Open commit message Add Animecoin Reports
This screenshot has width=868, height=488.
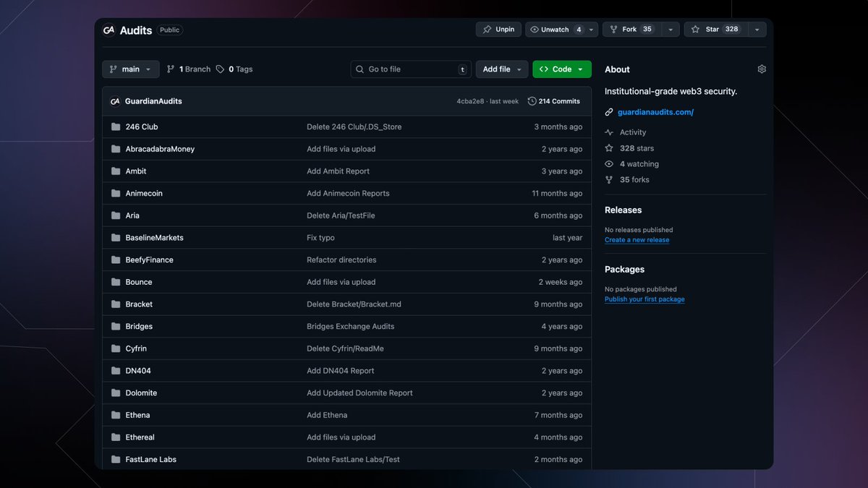click(348, 193)
